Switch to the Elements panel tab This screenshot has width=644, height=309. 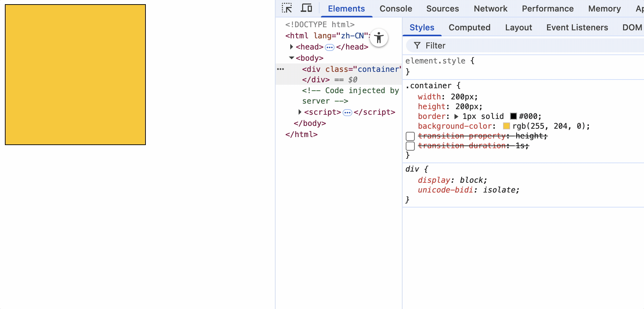pyautogui.click(x=346, y=9)
